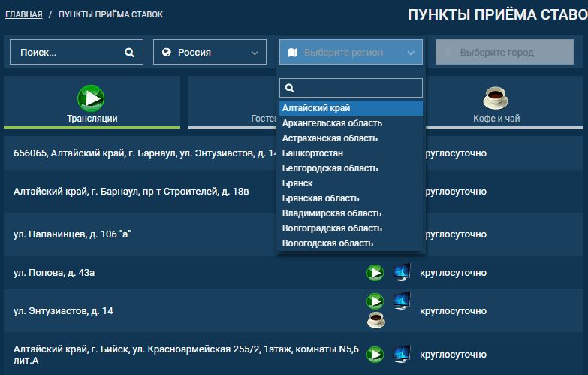The height and width of the screenshot is (375, 588).
Task: Open address г. Барнаул, пр-т Строителей, д. 18в
Action: tap(131, 192)
